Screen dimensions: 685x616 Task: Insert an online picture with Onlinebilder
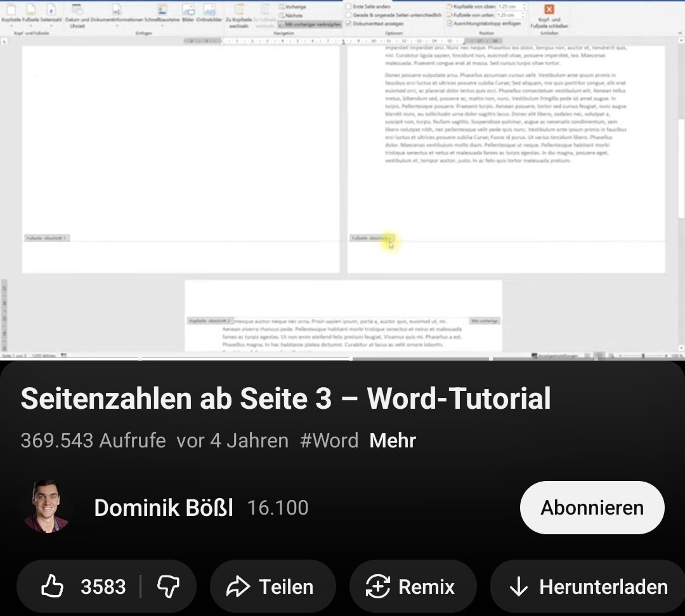(x=209, y=11)
